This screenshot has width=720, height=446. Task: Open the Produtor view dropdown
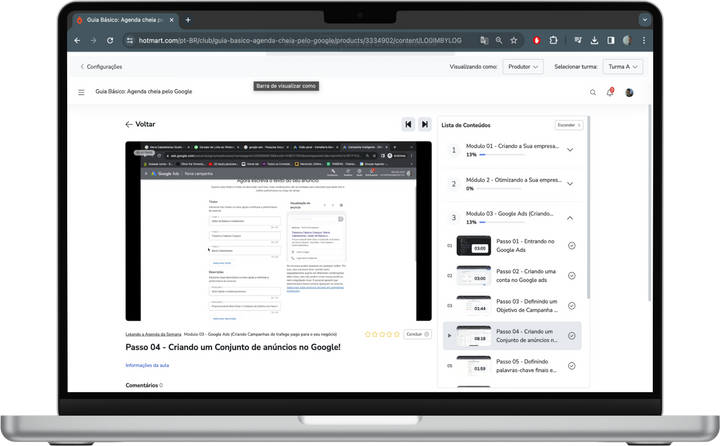coord(522,67)
